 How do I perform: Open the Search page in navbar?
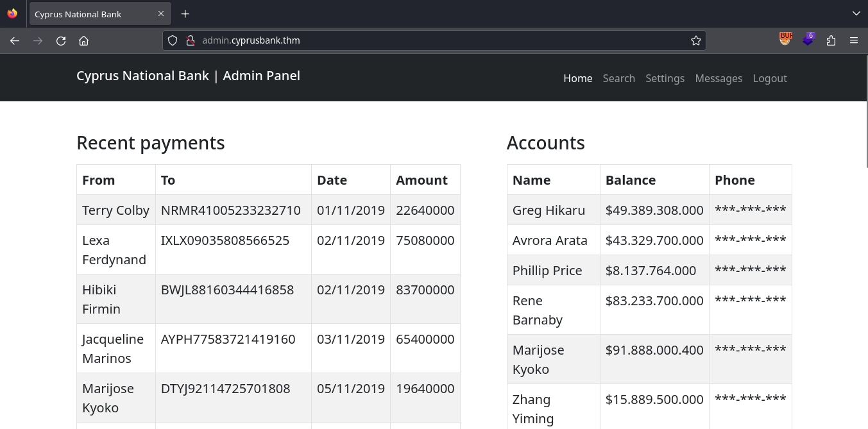tap(618, 78)
